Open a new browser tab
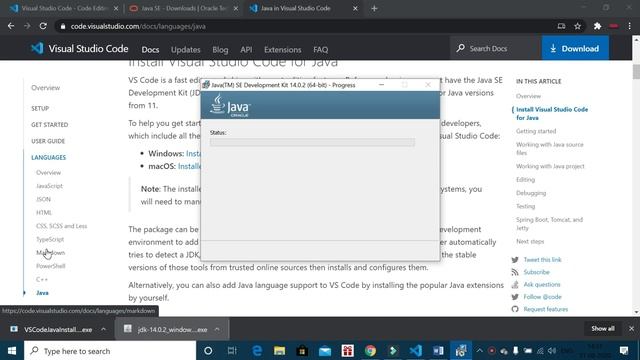The height and width of the screenshot is (360, 640). (x=374, y=8)
